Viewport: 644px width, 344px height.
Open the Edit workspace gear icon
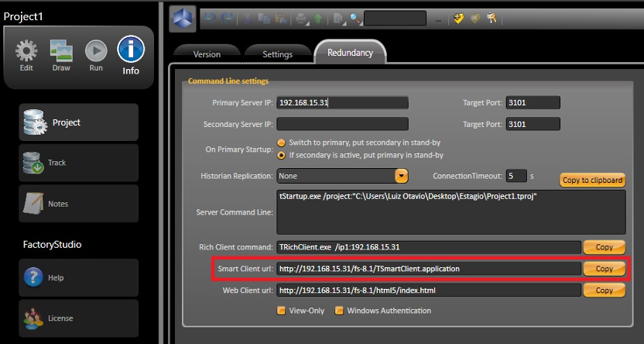26,52
